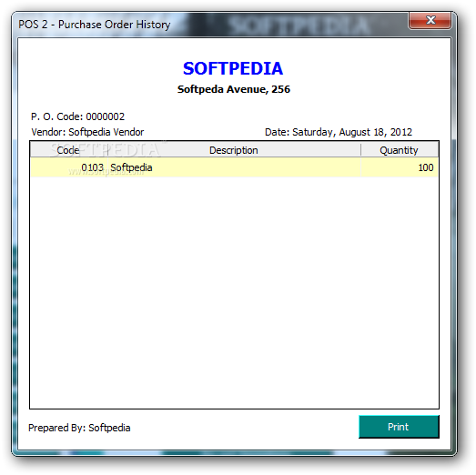Click the Softpeda Avenue, 256 address
The height and width of the screenshot is (475, 476).
click(x=234, y=89)
